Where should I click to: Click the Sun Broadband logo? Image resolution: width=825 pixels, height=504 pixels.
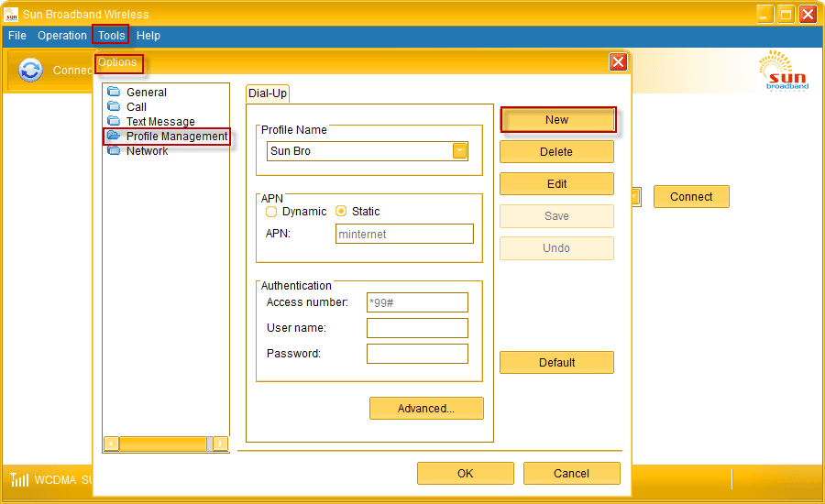pyautogui.click(x=784, y=71)
